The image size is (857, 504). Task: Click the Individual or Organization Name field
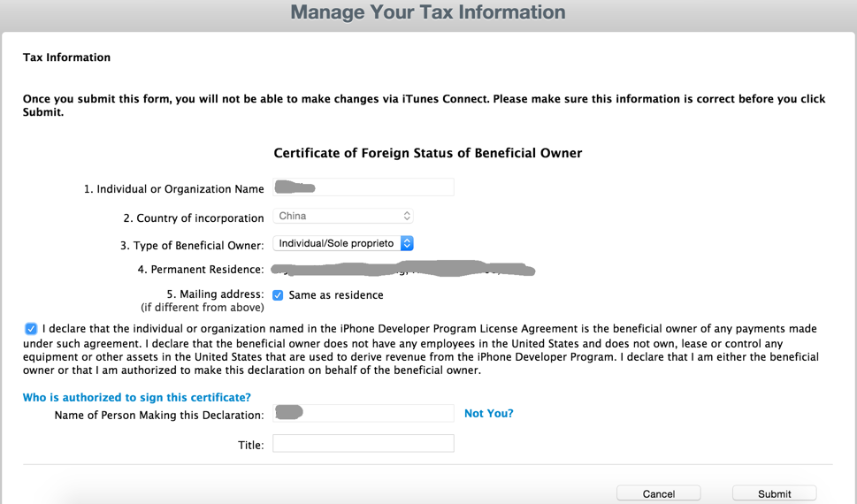click(363, 187)
